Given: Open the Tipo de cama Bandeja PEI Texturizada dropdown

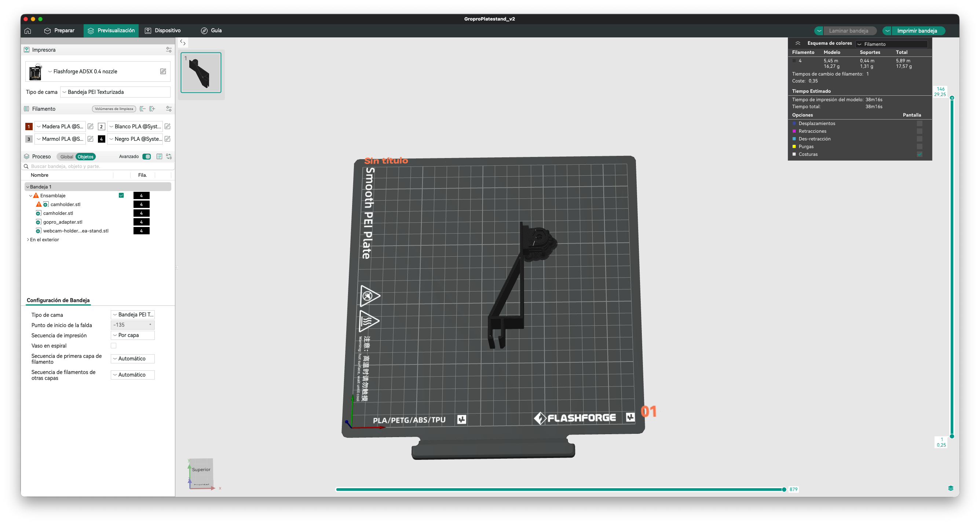Looking at the screenshot, I should tap(115, 92).
